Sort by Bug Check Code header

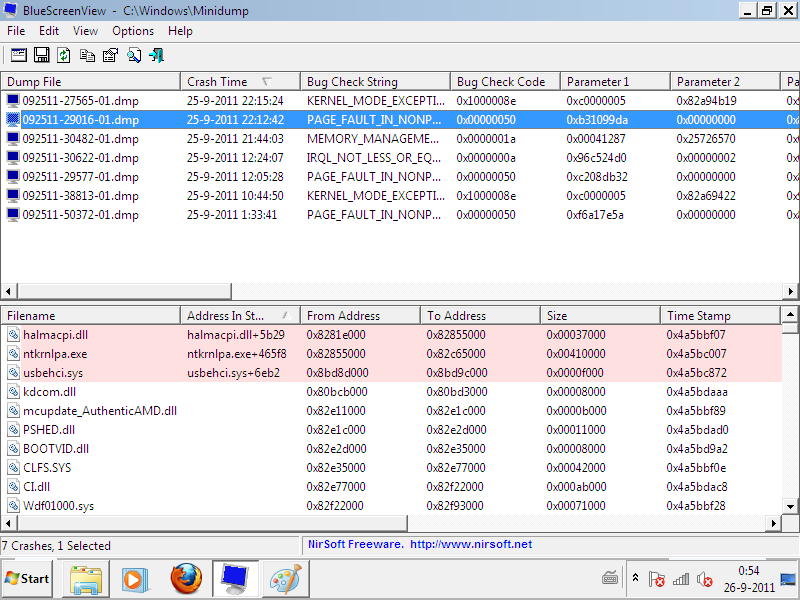click(506, 82)
